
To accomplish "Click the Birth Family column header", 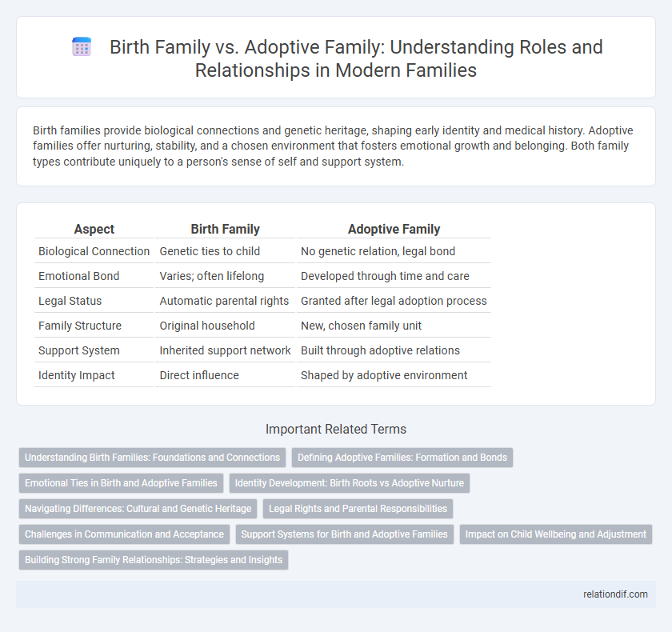I will pos(225,230).
